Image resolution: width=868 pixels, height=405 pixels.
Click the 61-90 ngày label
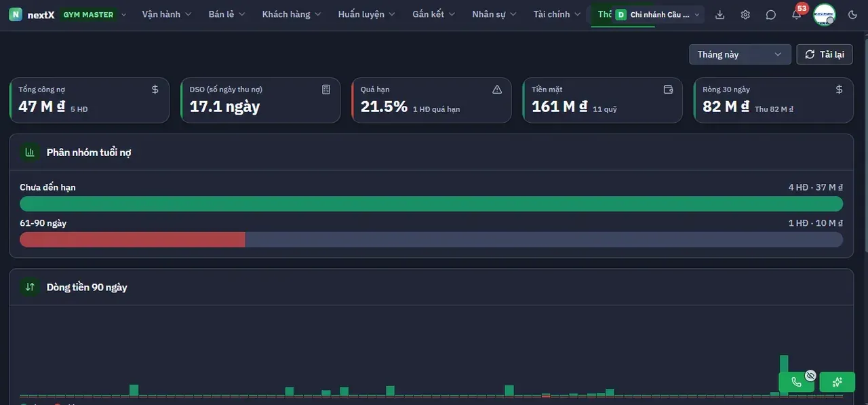pos(43,223)
